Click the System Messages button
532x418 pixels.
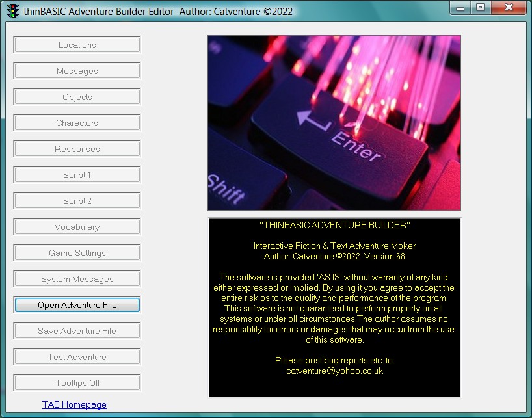[77, 279]
